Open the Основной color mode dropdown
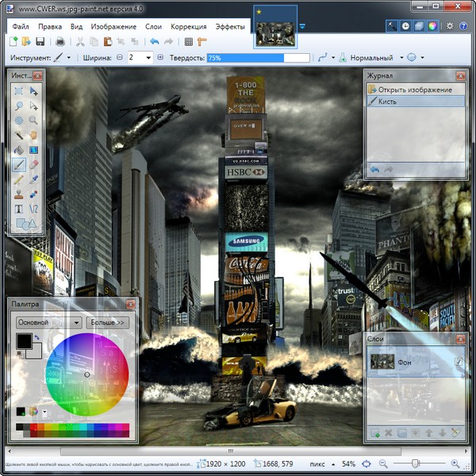Image resolution: width=476 pixels, height=476 pixels. [49, 323]
